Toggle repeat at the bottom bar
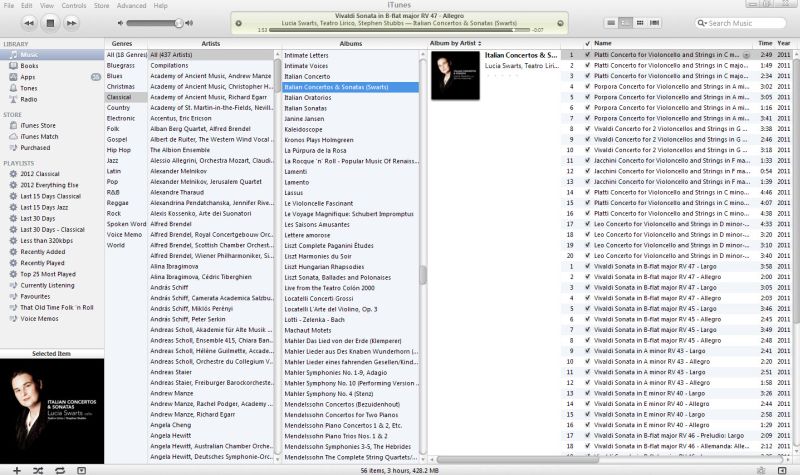Screen dimensions: 800x475 pos(60,470)
